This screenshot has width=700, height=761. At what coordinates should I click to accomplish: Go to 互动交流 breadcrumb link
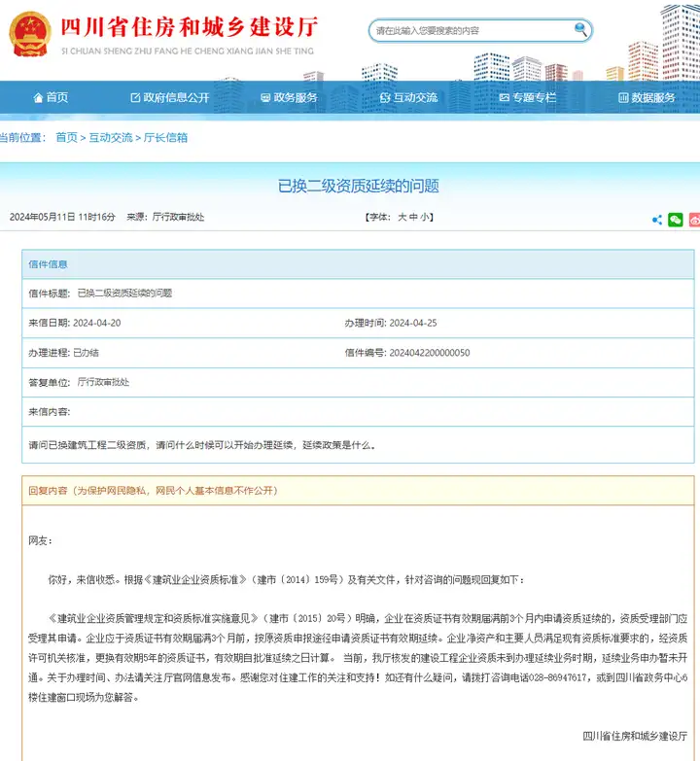pos(111,138)
